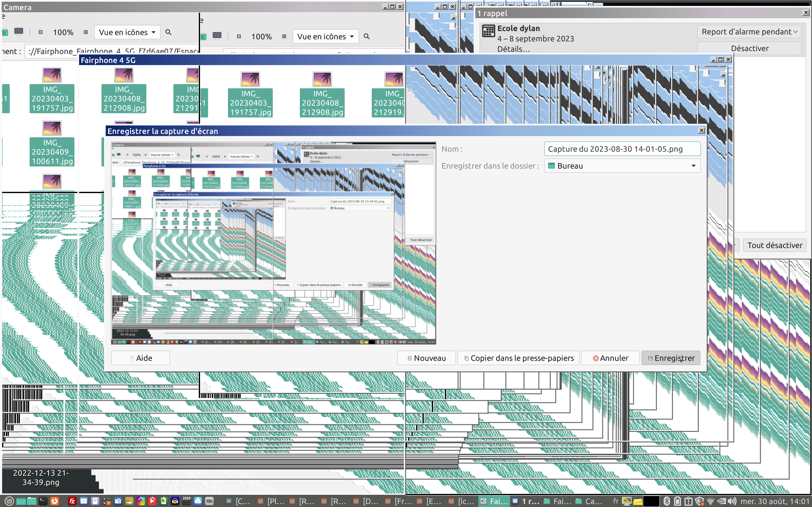
Task: Open Firefox from the taskbar
Action: (x=54, y=501)
